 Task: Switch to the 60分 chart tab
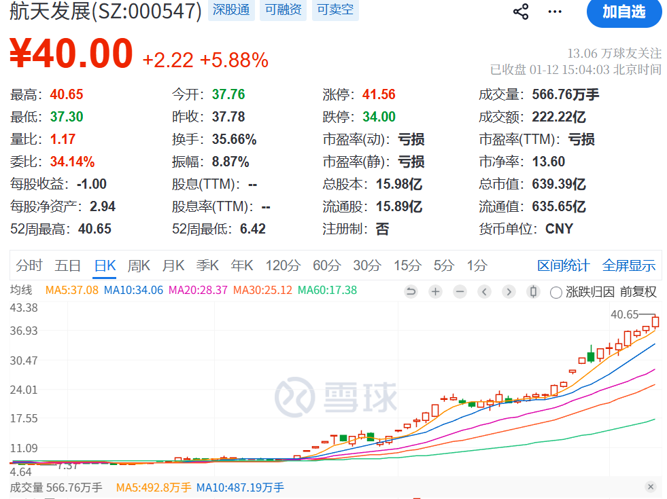tap(326, 265)
